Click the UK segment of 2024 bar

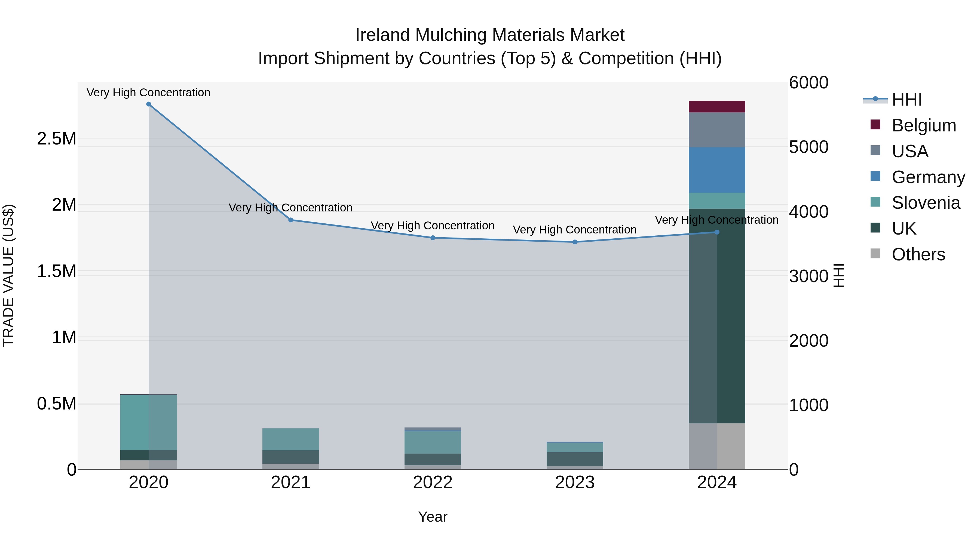(x=717, y=316)
